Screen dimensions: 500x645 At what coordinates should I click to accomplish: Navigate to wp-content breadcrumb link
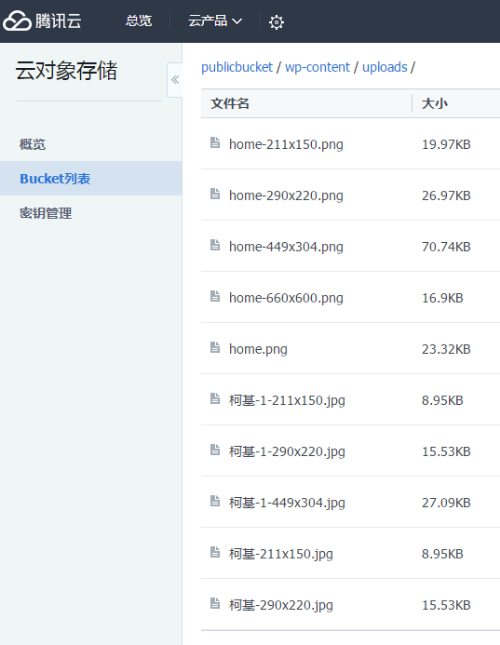pyautogui.click(x=317, y=67)
